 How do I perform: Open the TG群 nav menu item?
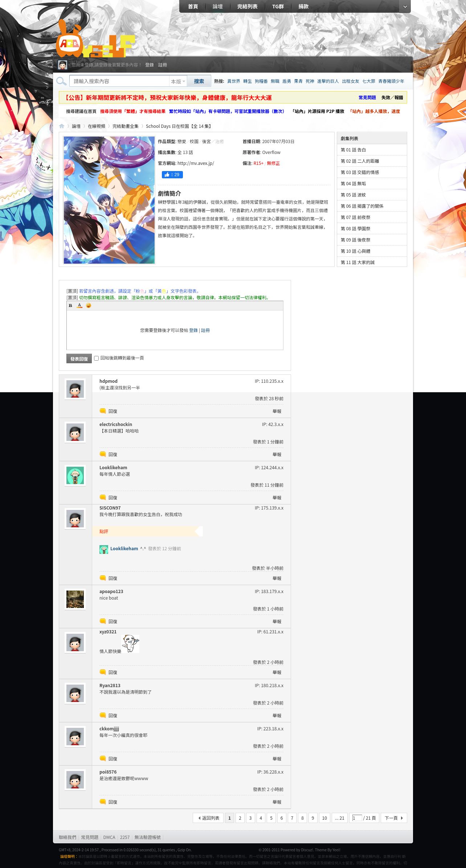[278, 7]
